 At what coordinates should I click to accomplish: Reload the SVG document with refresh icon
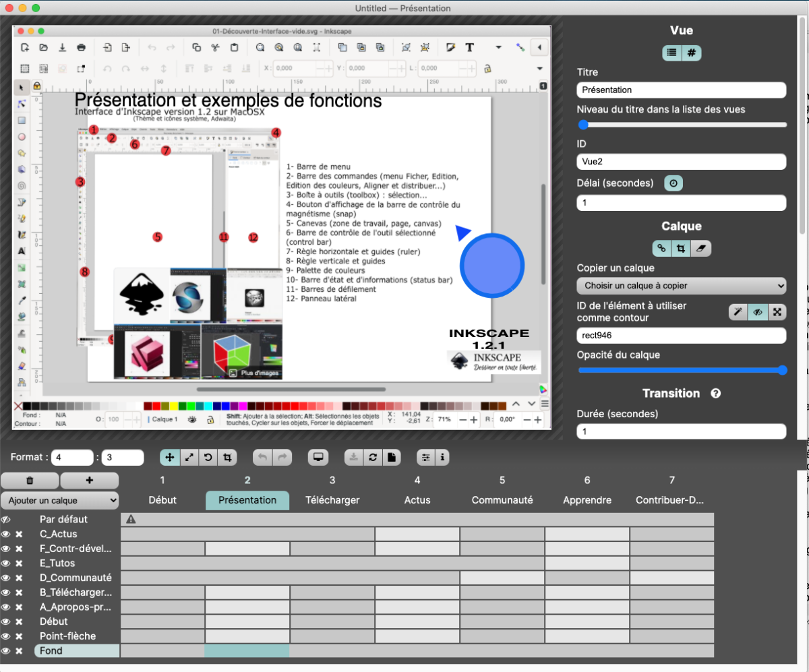(x=372, y=458)
